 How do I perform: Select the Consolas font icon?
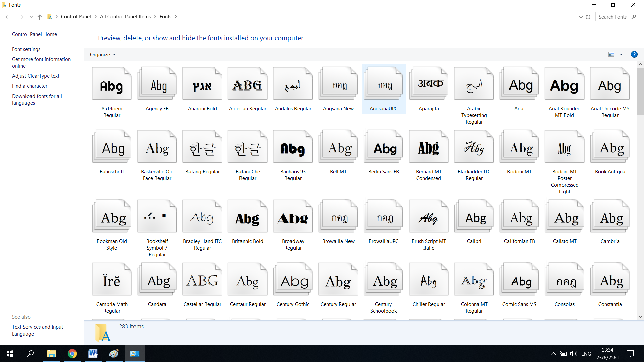pos(565,279)
